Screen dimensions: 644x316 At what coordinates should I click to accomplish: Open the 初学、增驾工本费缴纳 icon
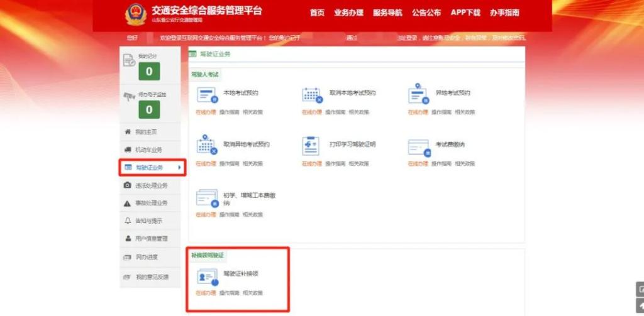[207, 198]
